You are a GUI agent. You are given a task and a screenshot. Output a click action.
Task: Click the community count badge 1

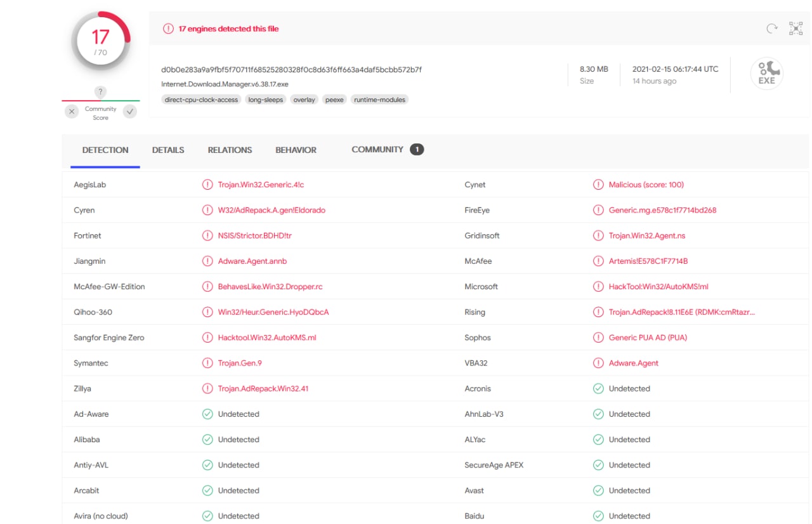pos(417,150)
